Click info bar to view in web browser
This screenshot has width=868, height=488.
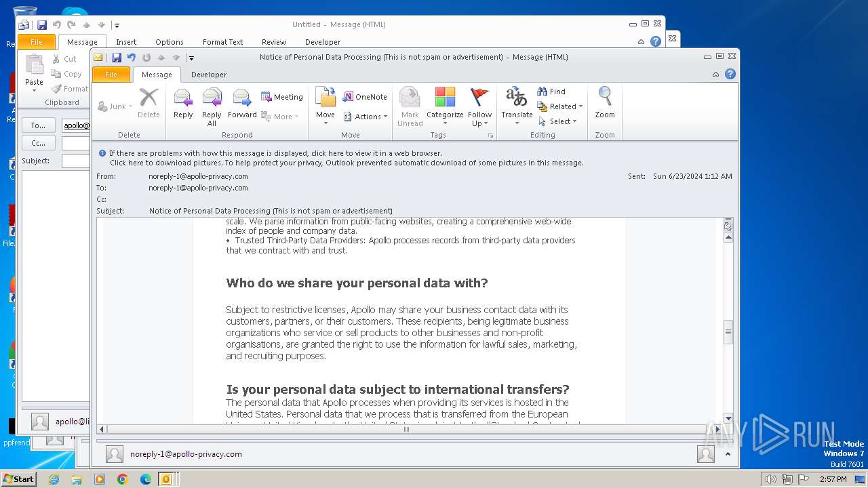[275, 153]
